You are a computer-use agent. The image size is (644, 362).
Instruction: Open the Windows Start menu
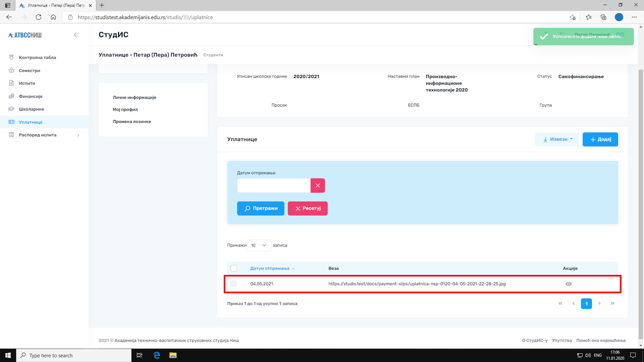(8, 355)
